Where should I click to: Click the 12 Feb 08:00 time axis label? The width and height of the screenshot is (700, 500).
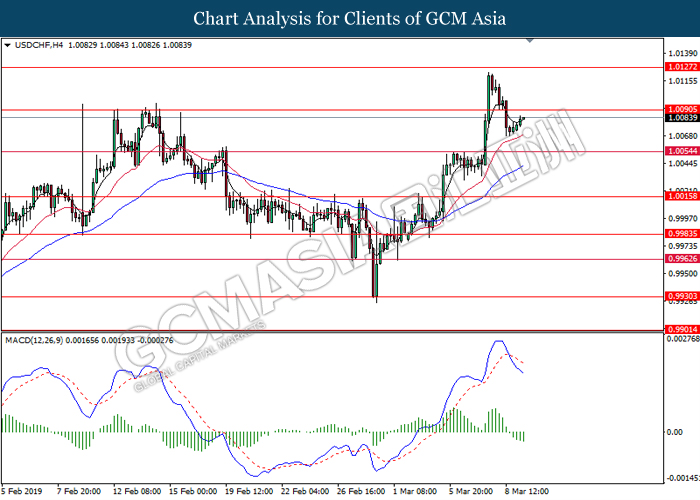(139, 490)
